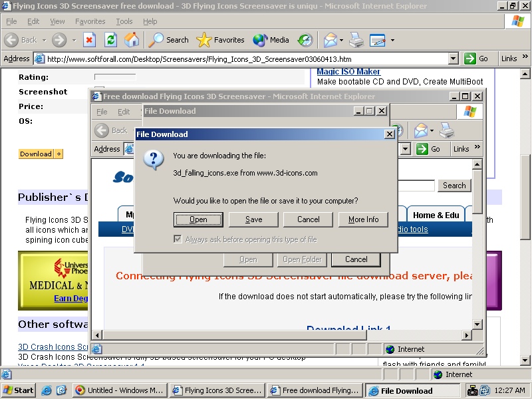Expand Links chevron in main window

[x=525, y=57]
